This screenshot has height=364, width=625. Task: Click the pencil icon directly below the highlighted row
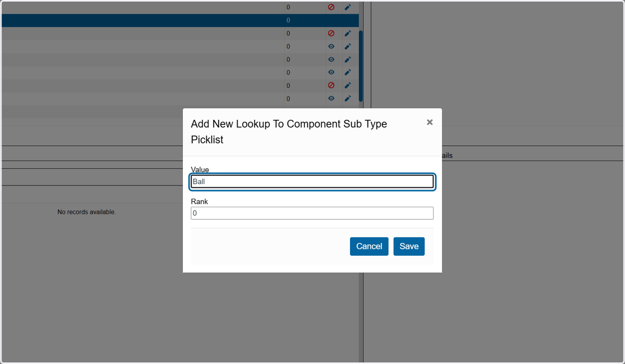(x=348, y=33)
